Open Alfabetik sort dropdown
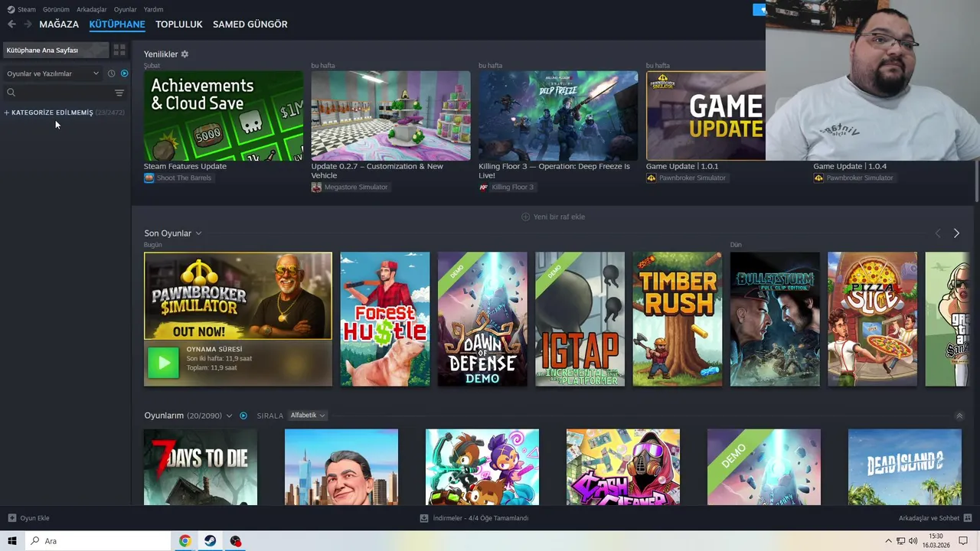 pos(308,416)
